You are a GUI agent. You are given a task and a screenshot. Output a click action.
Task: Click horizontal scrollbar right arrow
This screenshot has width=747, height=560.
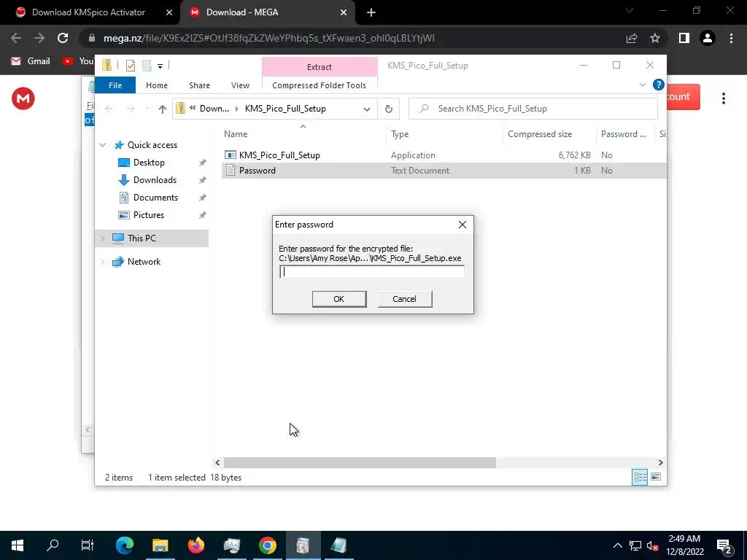click(660, 462)
